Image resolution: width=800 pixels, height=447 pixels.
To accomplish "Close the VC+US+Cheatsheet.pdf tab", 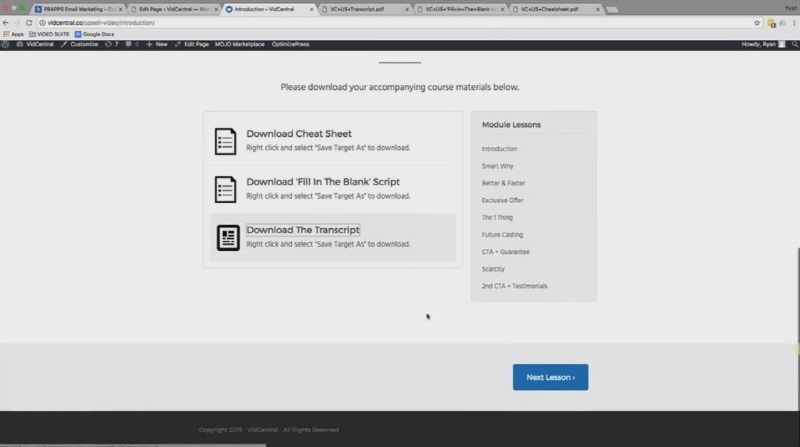I will click(x=597, y=9).
